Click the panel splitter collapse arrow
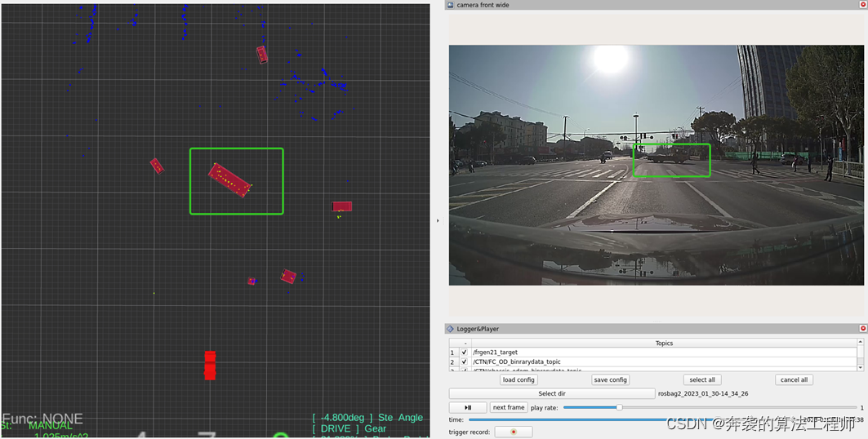The height and width of the screenshot is (439, 868). click(x=438, y=220)
